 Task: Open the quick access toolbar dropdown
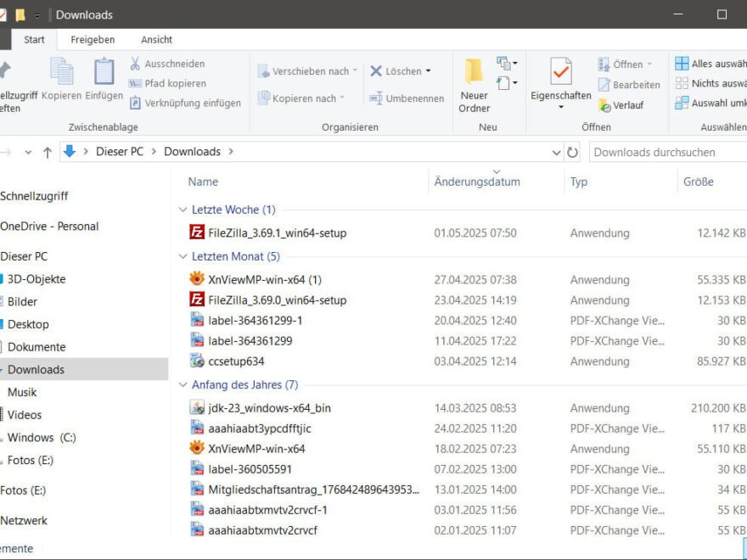[37, 16]
